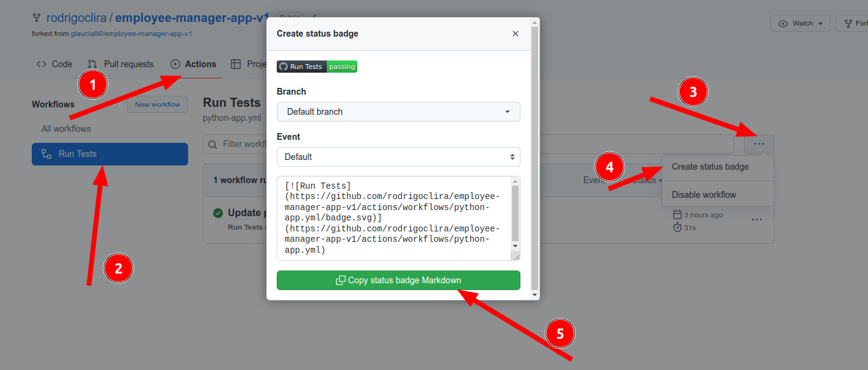Open the kebab menu above the run list
This screenshot has width=868, height=370.
click(x=759, y=143)
